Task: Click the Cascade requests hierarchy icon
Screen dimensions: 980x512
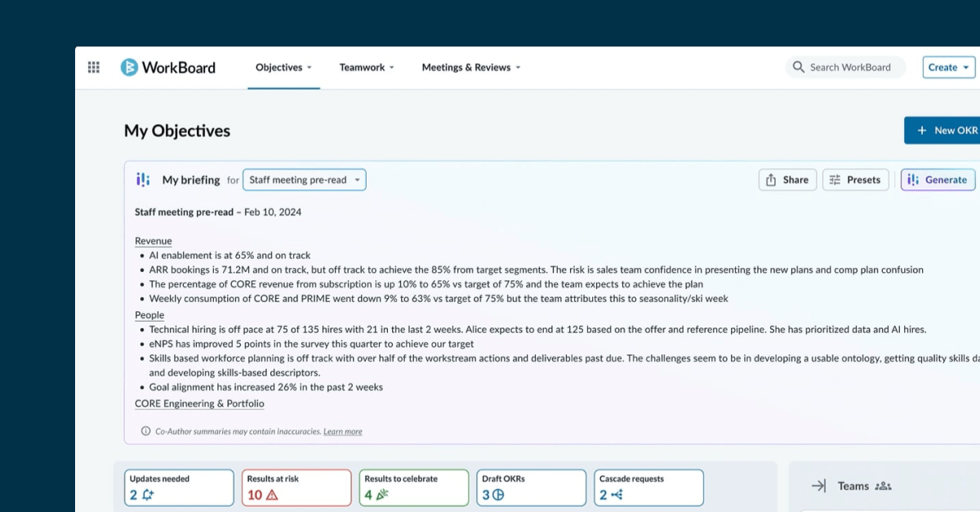Action: (617, 495)
